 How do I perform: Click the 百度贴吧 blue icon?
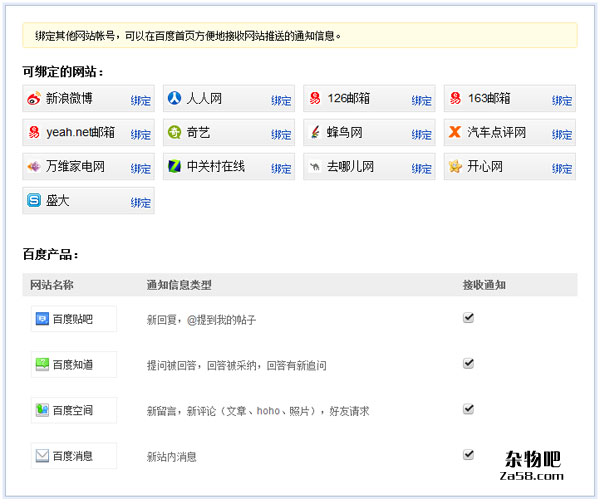[42, 318]
